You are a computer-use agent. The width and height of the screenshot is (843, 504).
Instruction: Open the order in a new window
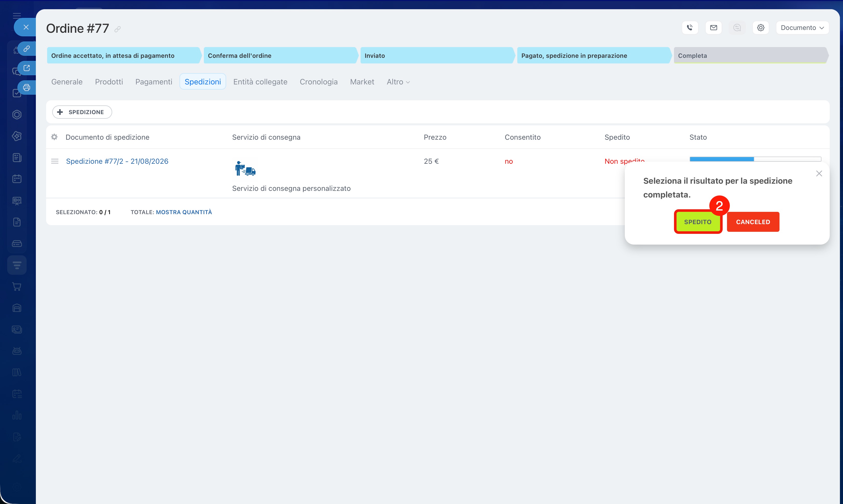pos(27,68)
